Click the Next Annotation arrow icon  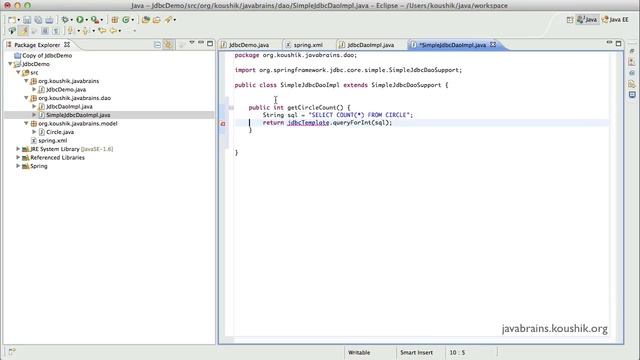pos(70,31)
